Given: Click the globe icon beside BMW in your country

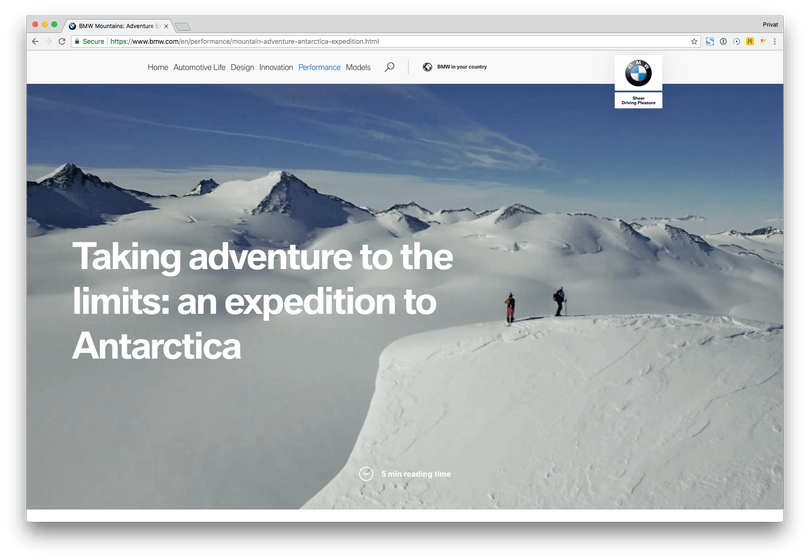Looking at the screenshot, I should click(x=427, y=67).
